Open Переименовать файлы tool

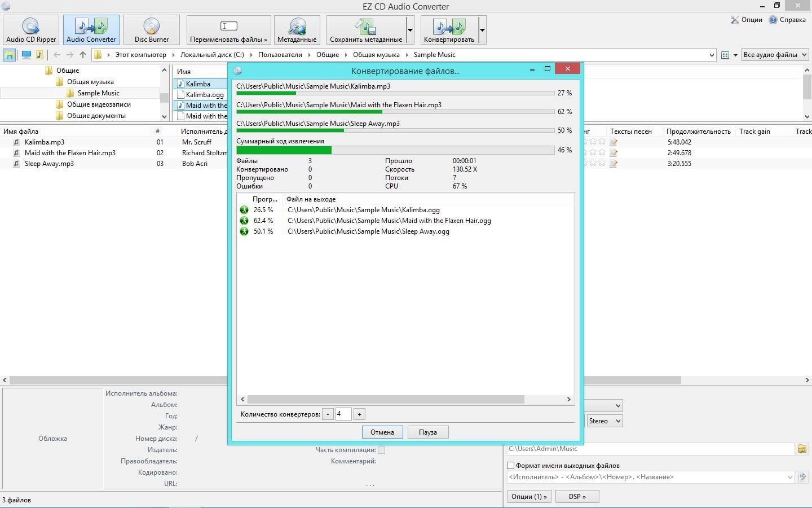tap(228, 30)
